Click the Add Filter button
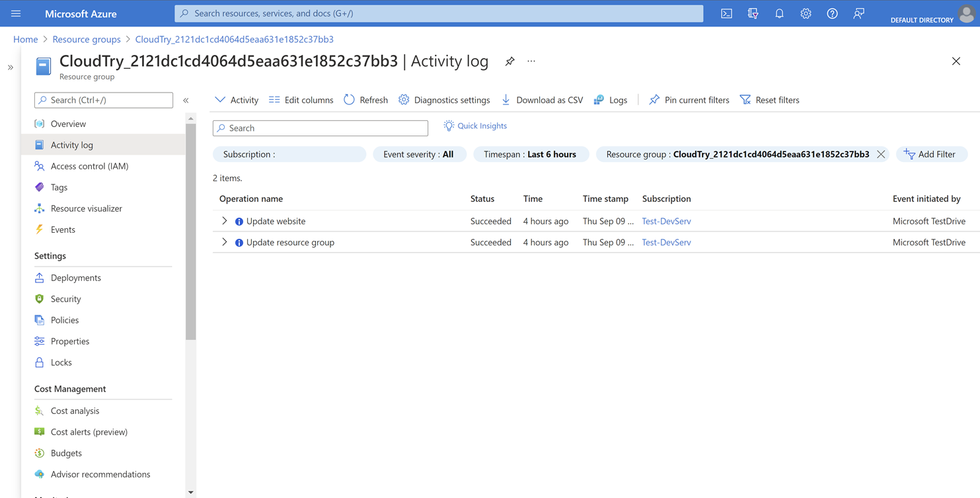 [931, 154]
